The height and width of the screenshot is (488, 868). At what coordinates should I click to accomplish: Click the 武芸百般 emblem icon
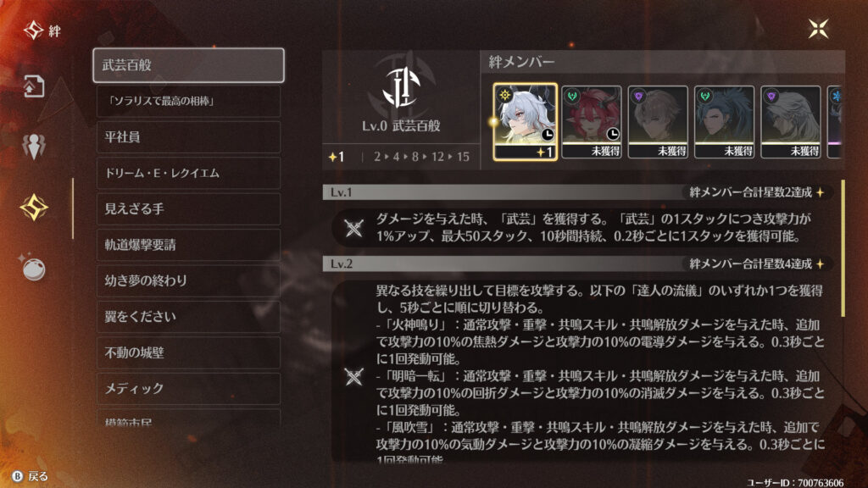point(401,87)
